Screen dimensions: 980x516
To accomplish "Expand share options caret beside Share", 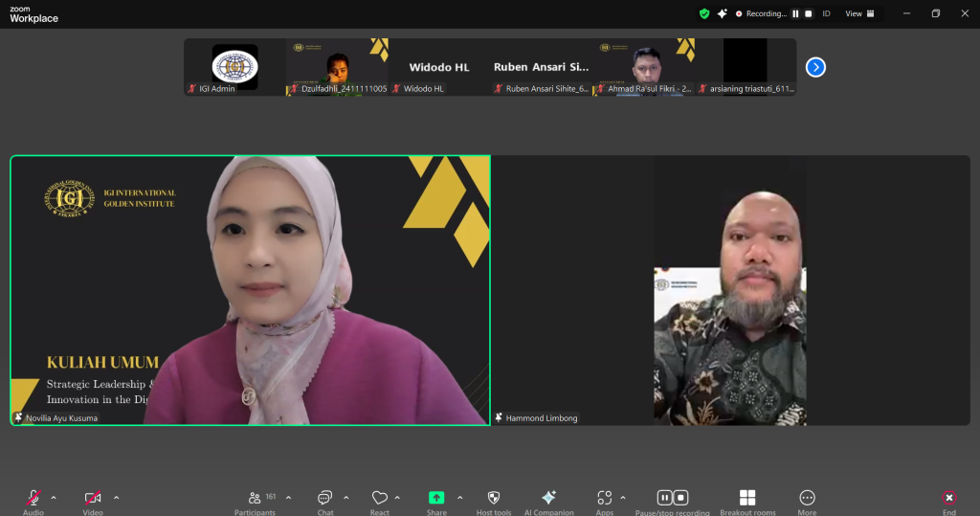I will click(x=460, y=498).
